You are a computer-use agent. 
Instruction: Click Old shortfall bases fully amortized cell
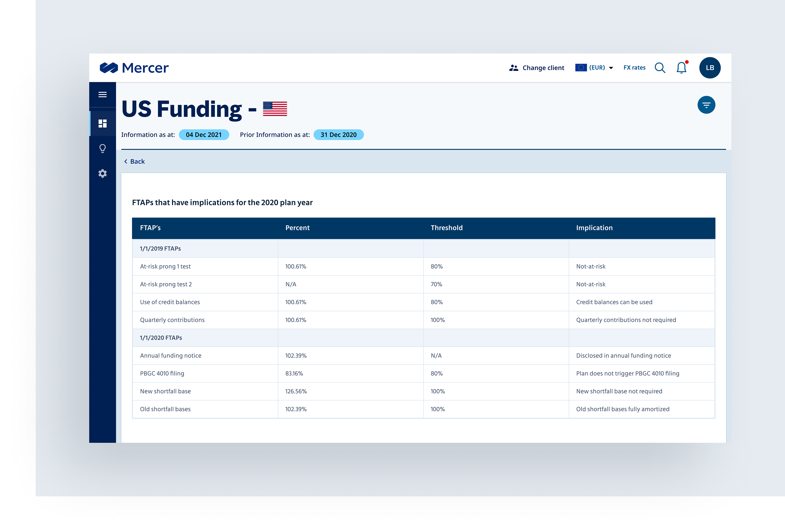pyautogui.click(x=622, y=409)
